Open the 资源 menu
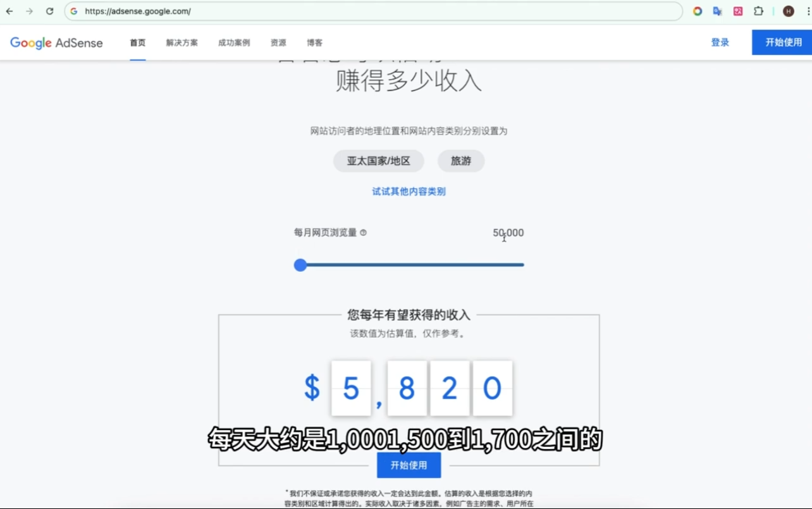The image size is (812, 509). 278,43
